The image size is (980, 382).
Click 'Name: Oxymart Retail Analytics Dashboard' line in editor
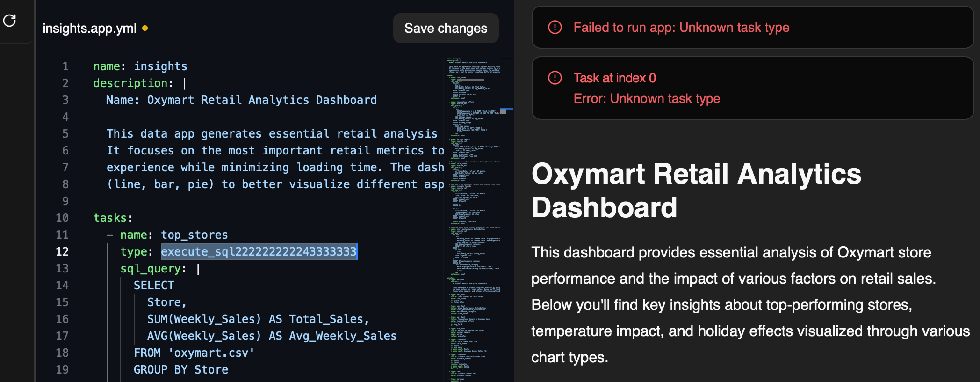(x=241, y=100)
